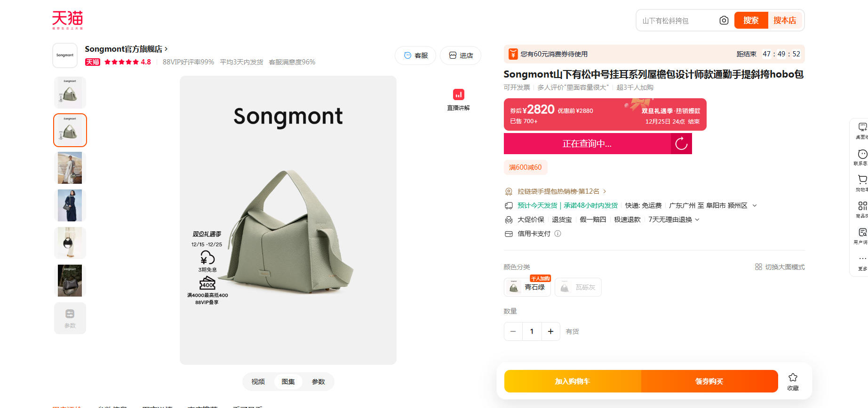
Task: Click the 领券购买 button
Action: (709, 381)
